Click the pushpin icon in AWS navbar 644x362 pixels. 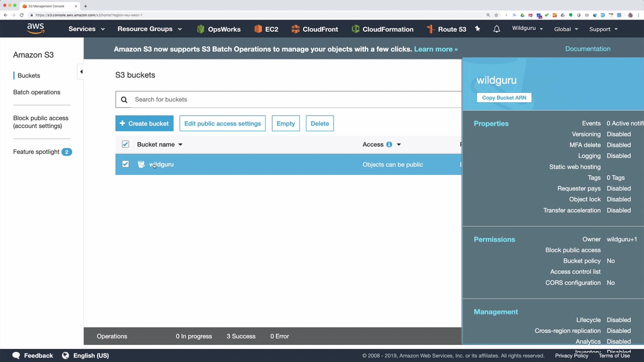coord(477,29)
